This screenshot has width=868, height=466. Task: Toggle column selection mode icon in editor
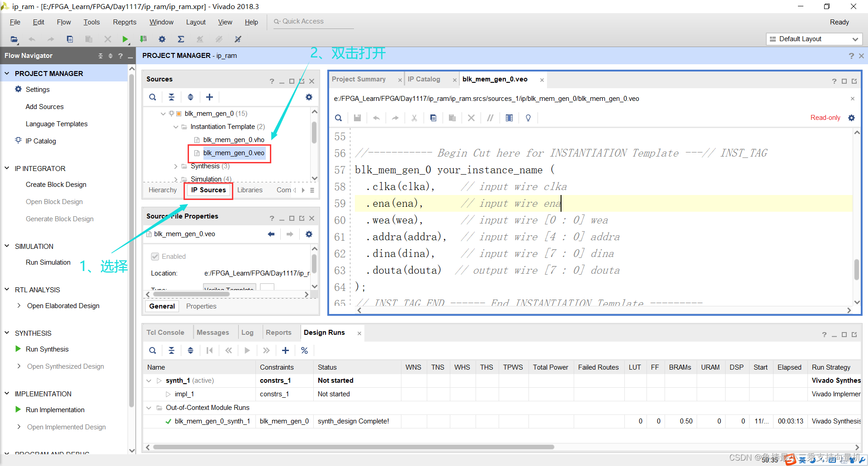tap(509, 118)
